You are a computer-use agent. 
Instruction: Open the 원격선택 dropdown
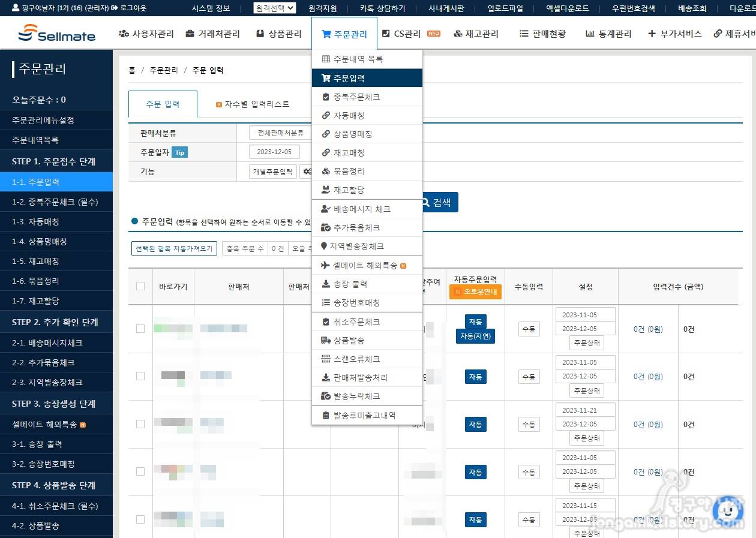275,8
